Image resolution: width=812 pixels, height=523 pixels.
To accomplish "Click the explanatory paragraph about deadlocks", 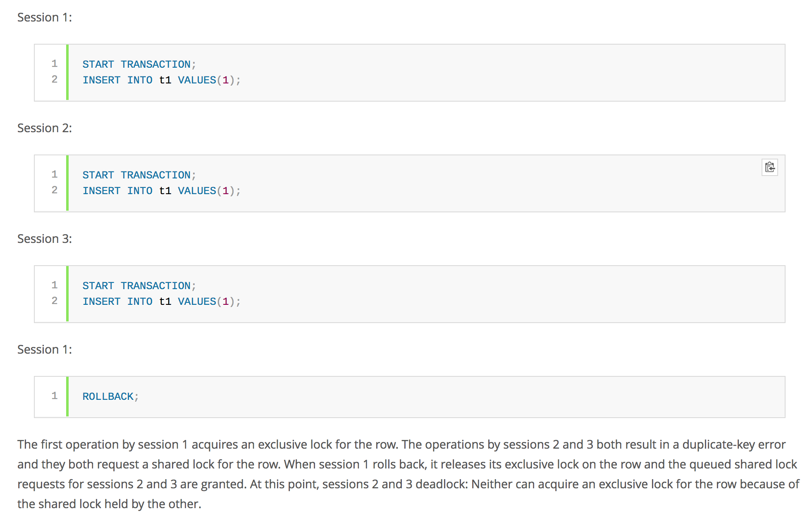I will tap(408, 474).
